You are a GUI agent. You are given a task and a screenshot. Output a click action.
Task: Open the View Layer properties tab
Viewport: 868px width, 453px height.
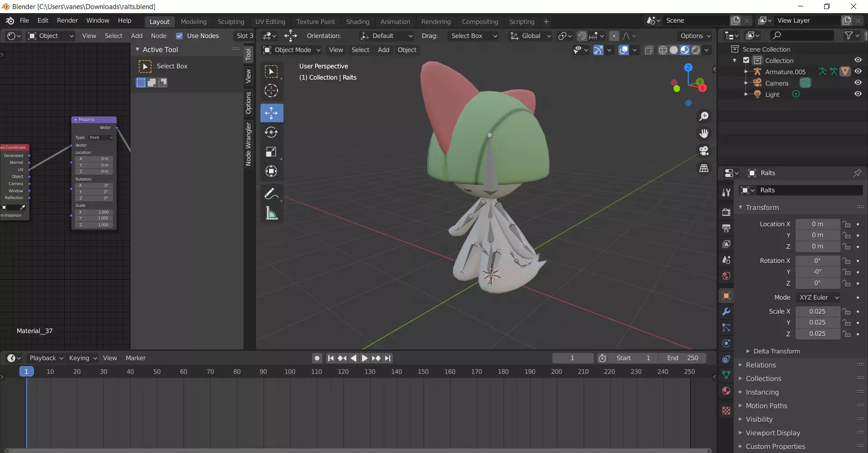(x=726, y=244)
